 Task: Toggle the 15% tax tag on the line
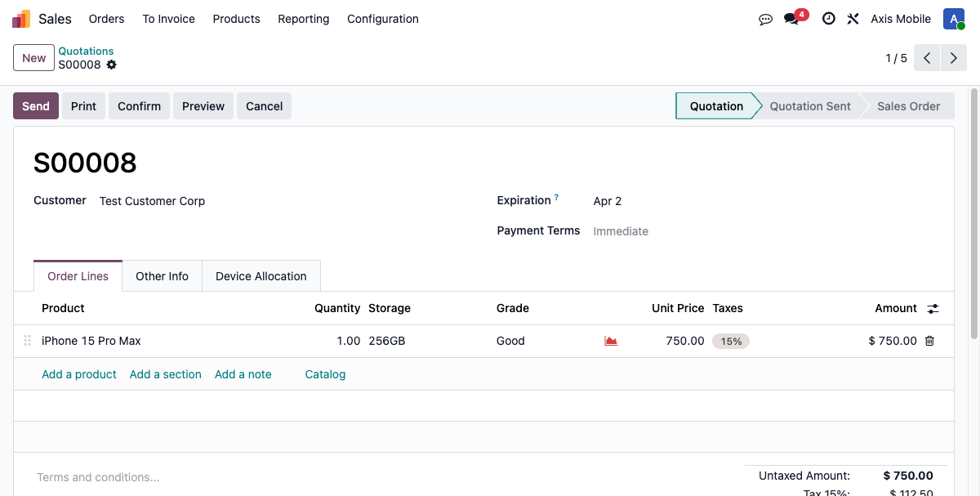point(731,341)
